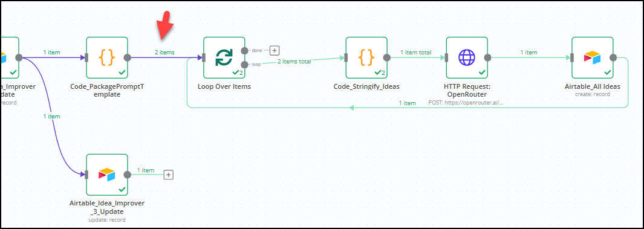Select the '2 items' connection label
Viewport: 644px width, 229px height.
coord(164,52)
